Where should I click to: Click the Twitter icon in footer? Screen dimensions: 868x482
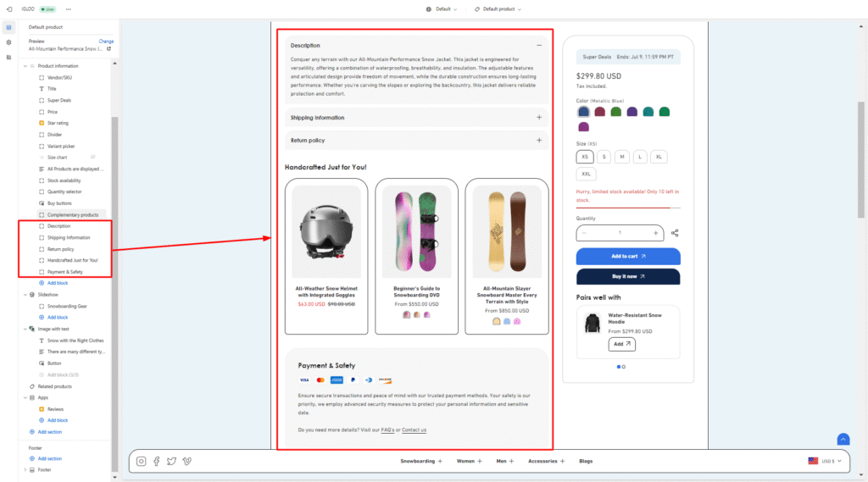point(171,461)
